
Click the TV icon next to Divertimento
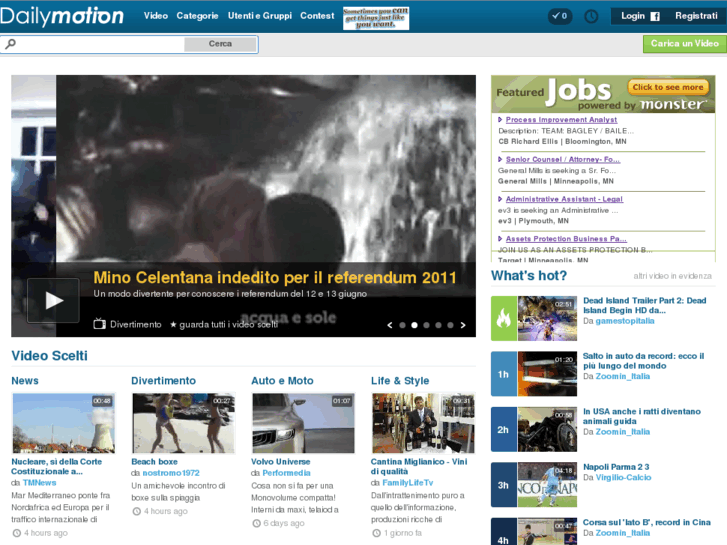click(100, 324)
